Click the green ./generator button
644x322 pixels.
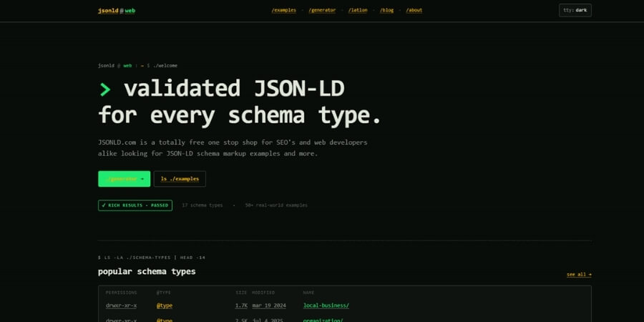(124, 179)
